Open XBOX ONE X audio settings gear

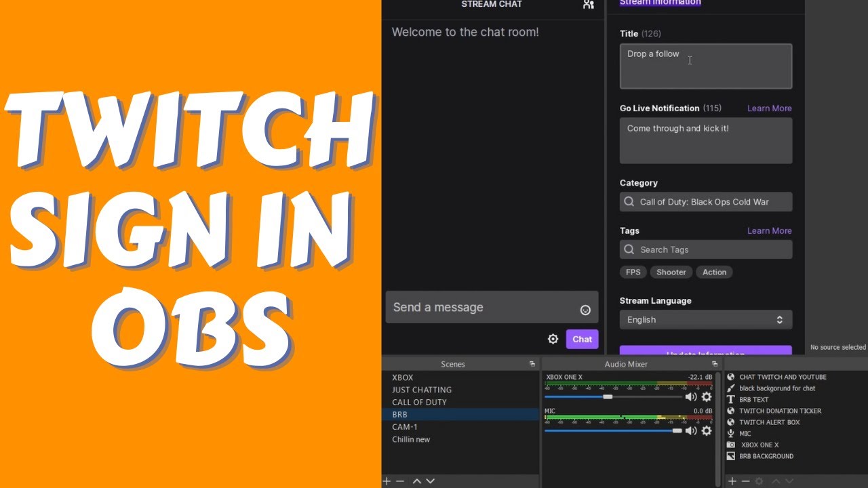point(707,396)
